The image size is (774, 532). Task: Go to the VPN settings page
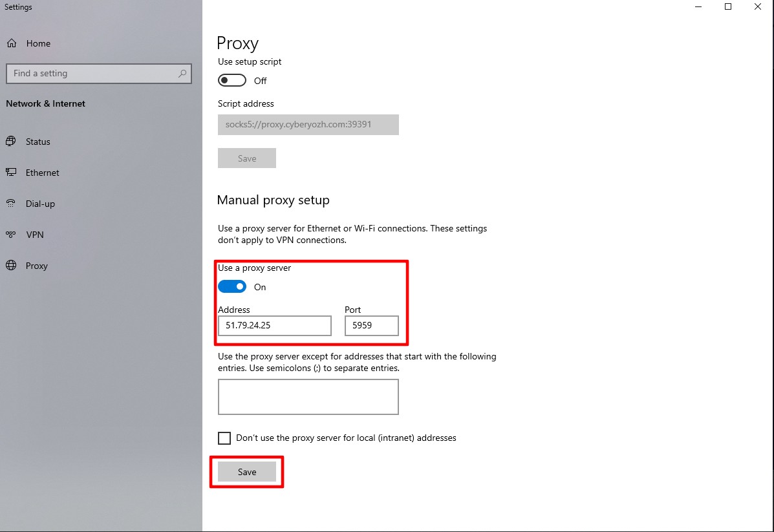[35, 235]
